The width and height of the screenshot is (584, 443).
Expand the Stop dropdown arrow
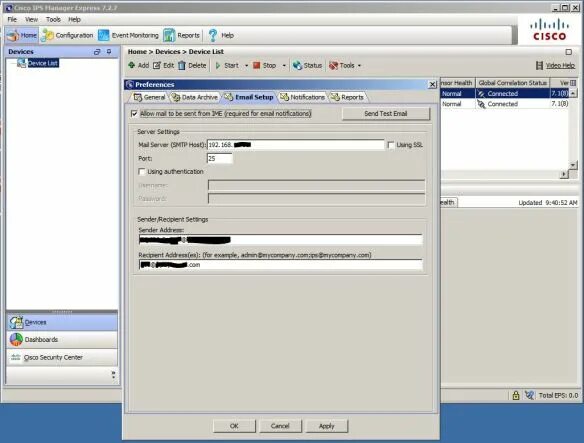(x=284, y=66)
